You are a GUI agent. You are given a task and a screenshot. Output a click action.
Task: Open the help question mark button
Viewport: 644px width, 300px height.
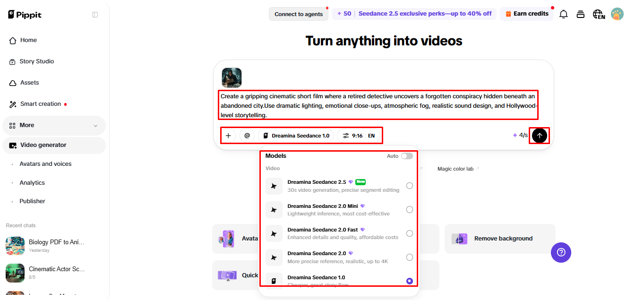coord(561,252)
